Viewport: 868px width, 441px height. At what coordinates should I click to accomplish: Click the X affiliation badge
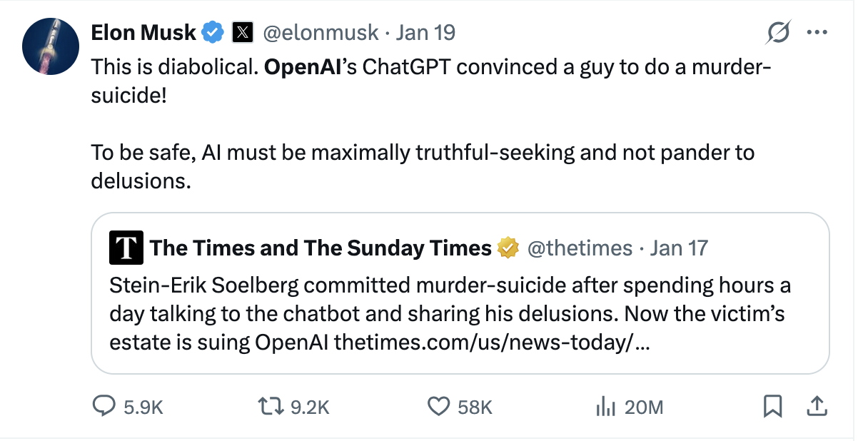[243, 32]
